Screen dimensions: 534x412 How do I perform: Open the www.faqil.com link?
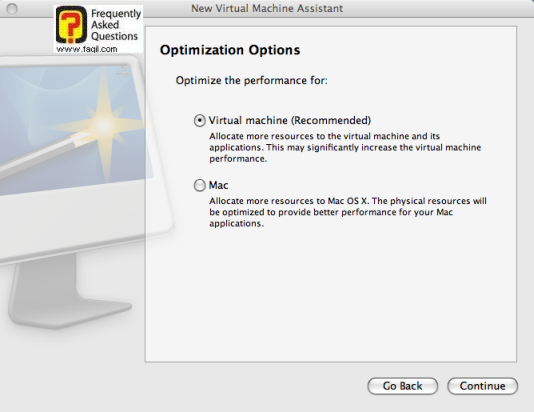87,49
